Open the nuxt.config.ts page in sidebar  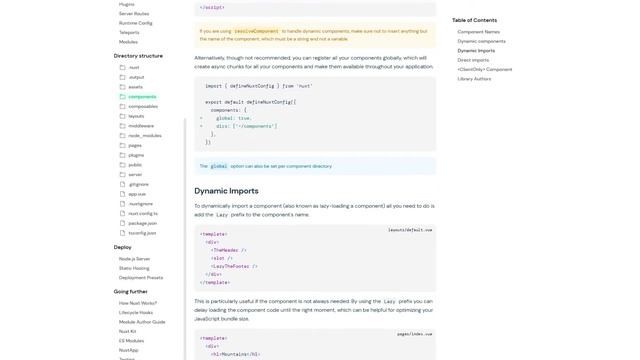[x=143, y=213]
